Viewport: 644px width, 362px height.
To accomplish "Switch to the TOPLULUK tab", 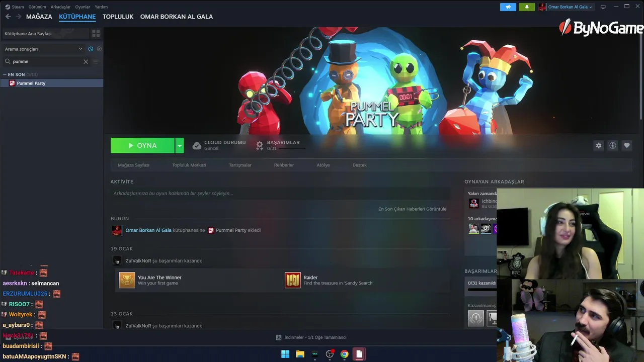I will point(118,17).
